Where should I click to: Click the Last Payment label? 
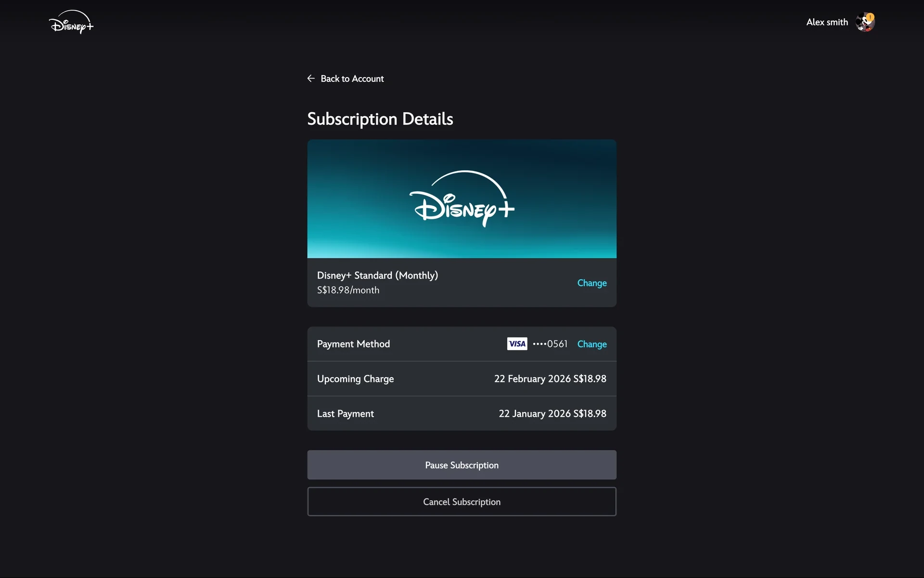pos(345,414)
